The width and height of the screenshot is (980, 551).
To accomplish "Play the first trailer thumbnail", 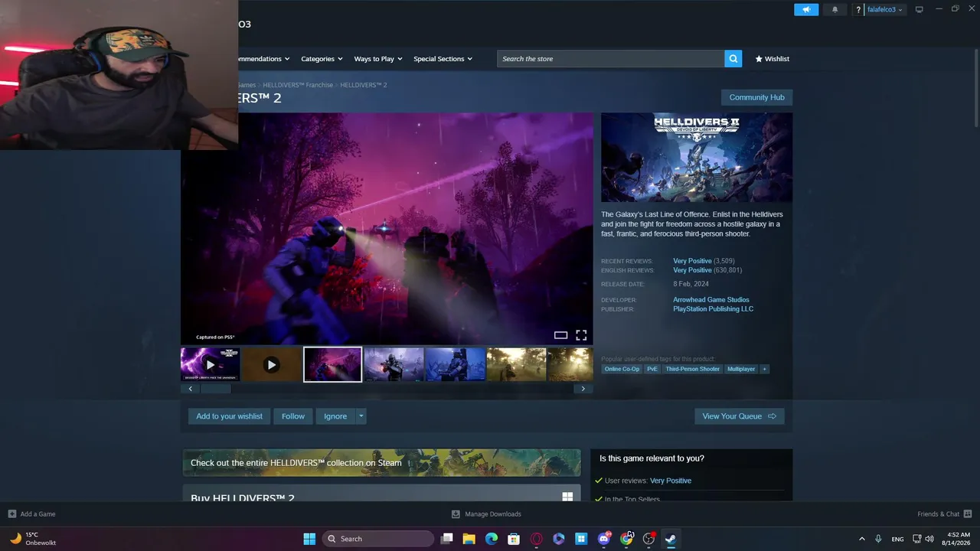I will click(x=210, y=364).
